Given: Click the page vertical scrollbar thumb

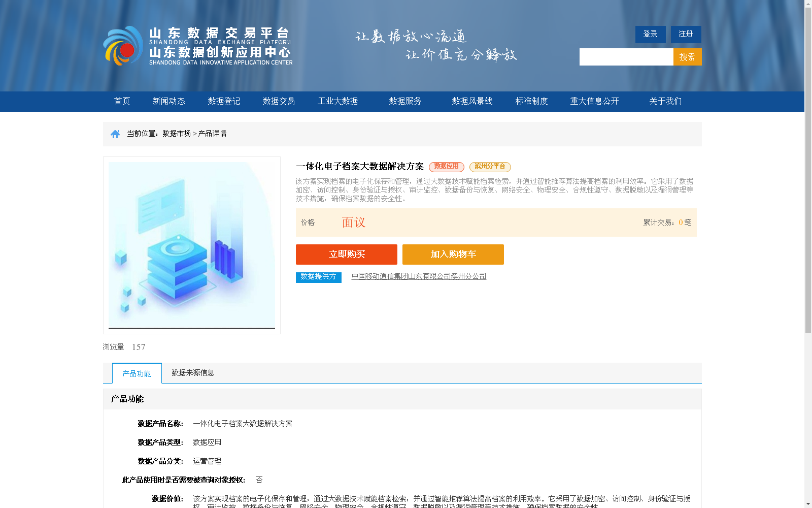Looking at the screenshot, I should pyautogui.click(x=808, y=171).
